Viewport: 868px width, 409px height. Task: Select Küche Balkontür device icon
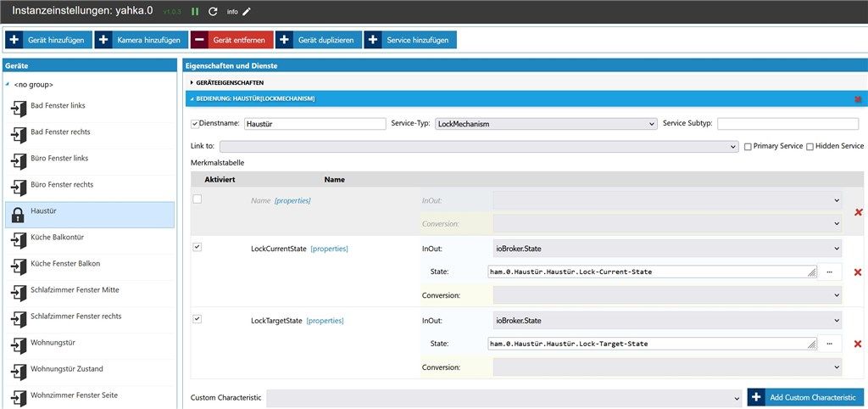click(19, 240)
